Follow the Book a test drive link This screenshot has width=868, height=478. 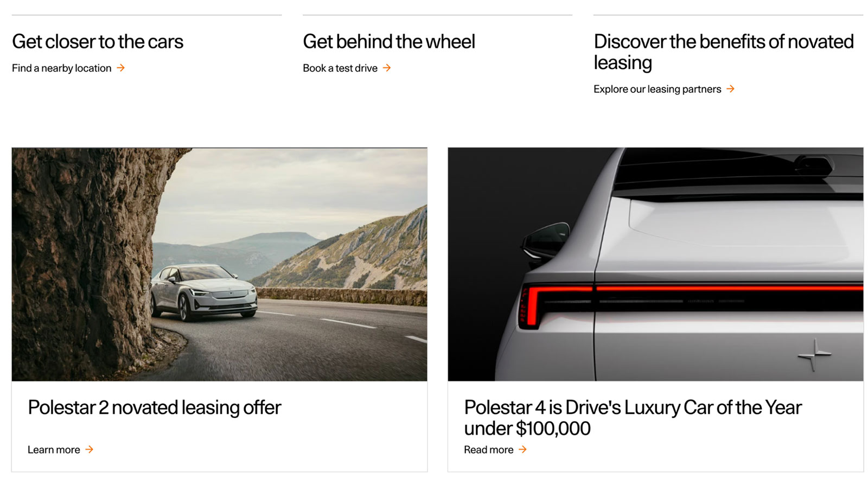[340, 68]
